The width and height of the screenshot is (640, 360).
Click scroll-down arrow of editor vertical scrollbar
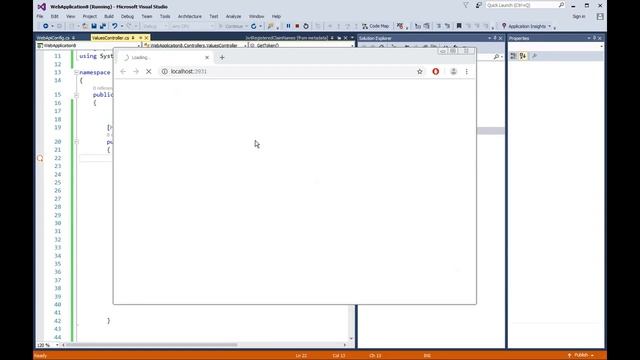click(351, 338)
